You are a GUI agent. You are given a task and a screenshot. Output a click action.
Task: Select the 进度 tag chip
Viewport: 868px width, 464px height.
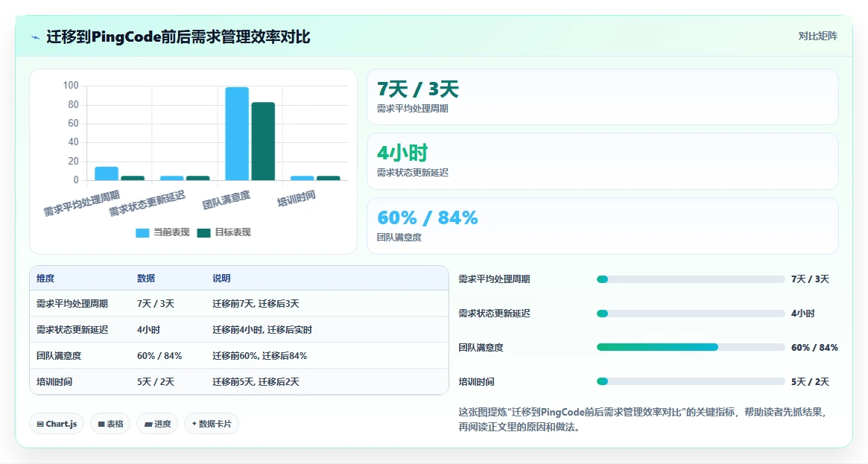coord(157,424)
